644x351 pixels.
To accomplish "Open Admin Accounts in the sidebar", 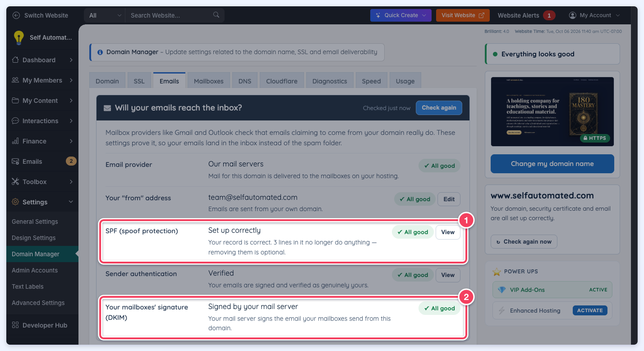I will (x=35, y=270).
